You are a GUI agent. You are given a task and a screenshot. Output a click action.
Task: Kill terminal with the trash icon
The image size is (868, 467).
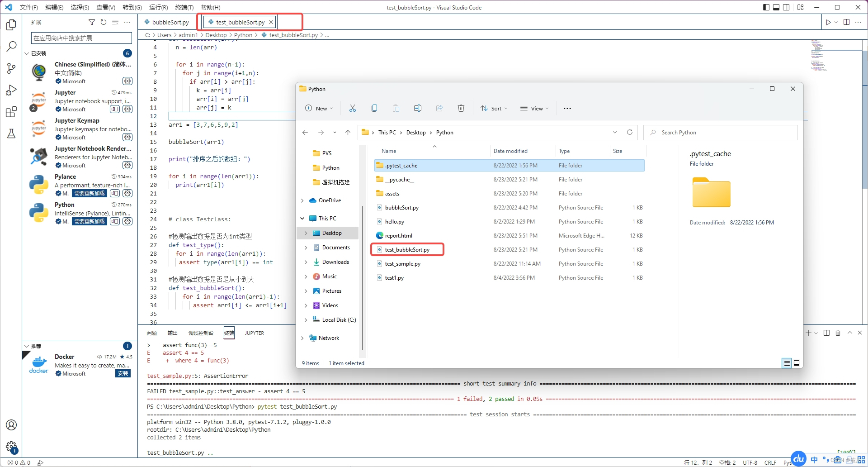(838, 333)
